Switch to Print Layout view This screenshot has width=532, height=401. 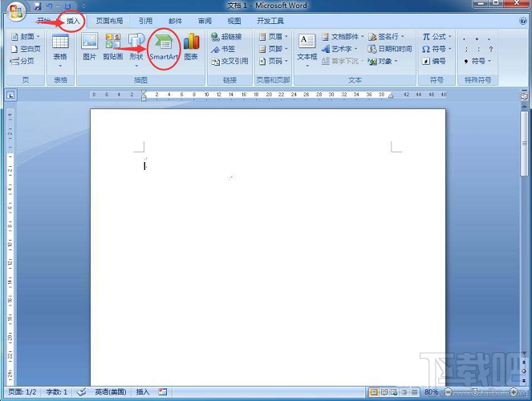(374, 392)
